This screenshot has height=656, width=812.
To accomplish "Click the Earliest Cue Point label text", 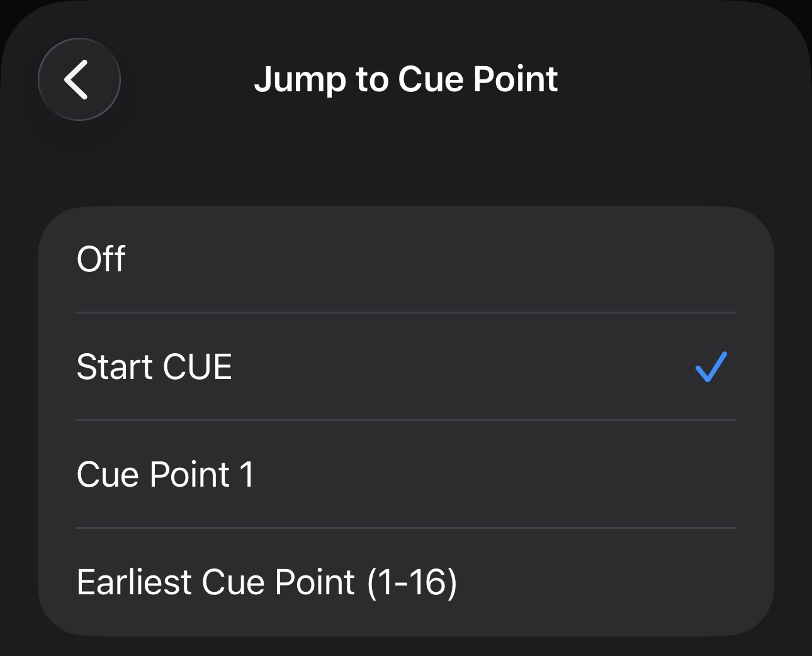I will [x=266, y=582].
